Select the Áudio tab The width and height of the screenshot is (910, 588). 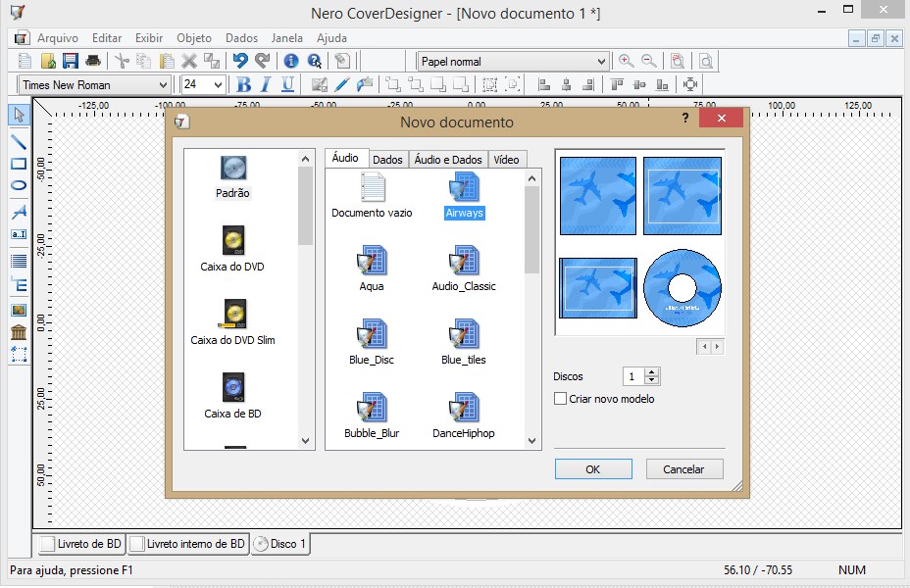click(346, 158)
